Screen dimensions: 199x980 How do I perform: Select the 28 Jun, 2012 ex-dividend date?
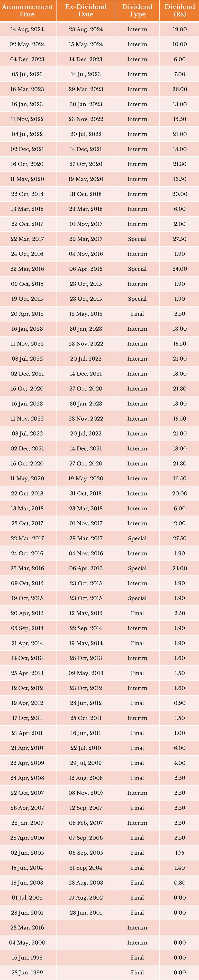[x=86, y=703]
